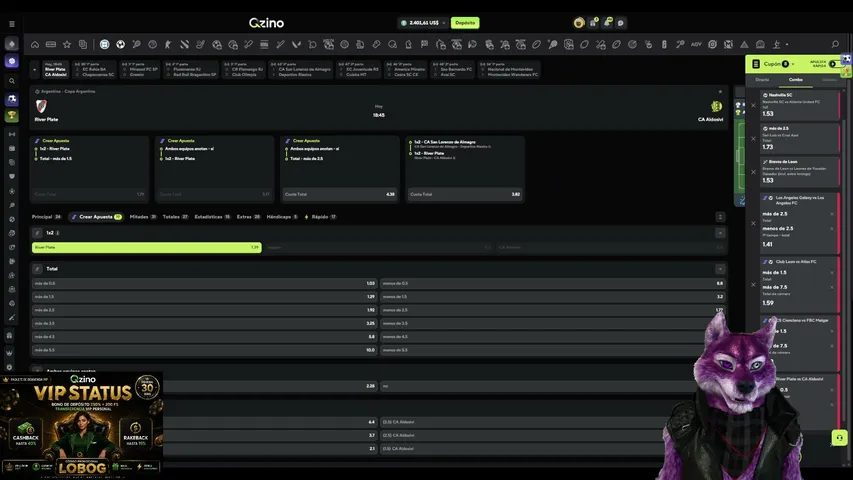Screen dimensions: 853x480
Task: Select the más de 5.5 odds
Action: 204,350
